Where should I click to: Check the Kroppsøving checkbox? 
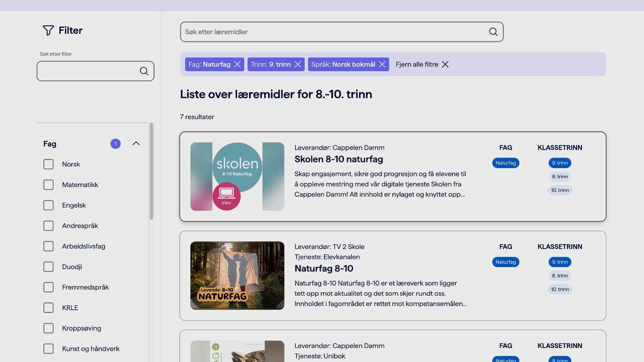48,328
